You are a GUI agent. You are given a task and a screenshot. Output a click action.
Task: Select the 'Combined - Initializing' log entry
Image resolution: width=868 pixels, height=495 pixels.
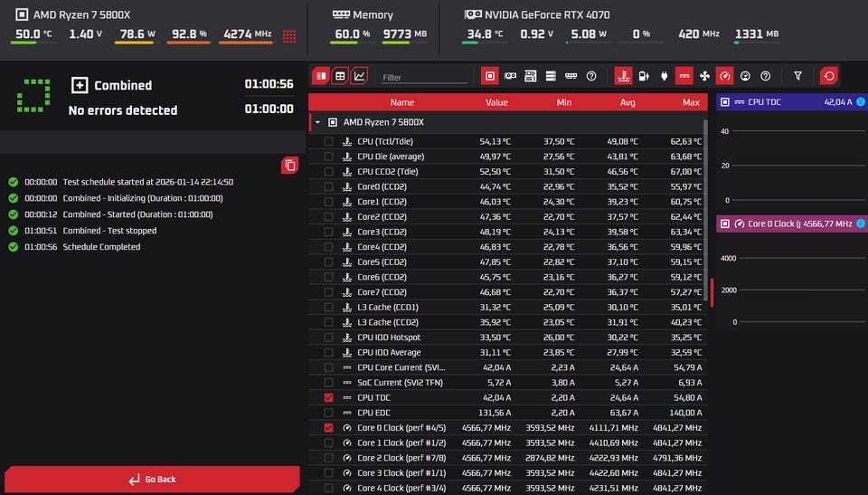coord(143,198)
